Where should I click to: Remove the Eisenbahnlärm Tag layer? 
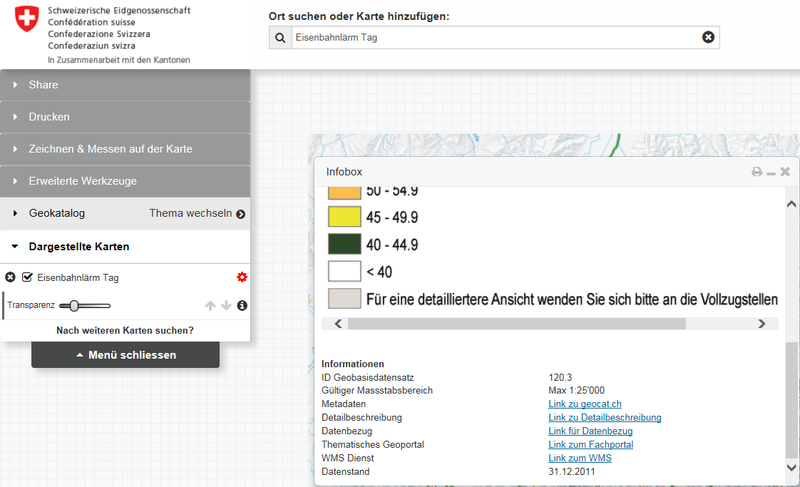point(10,277)
